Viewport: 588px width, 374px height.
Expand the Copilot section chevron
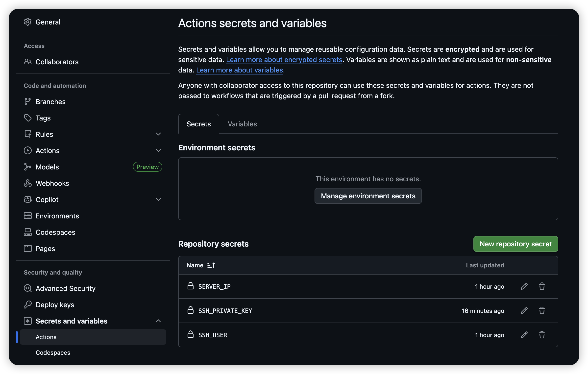tap(158, 199)
